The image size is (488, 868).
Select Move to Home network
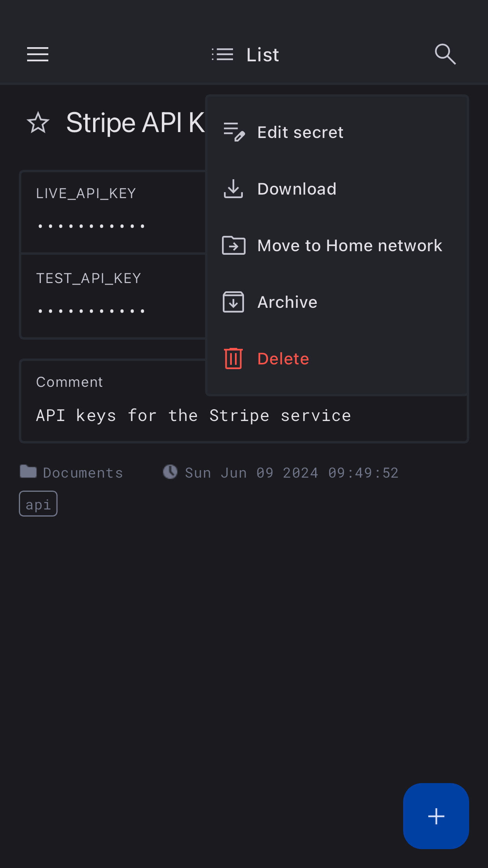tap(350, 246)
